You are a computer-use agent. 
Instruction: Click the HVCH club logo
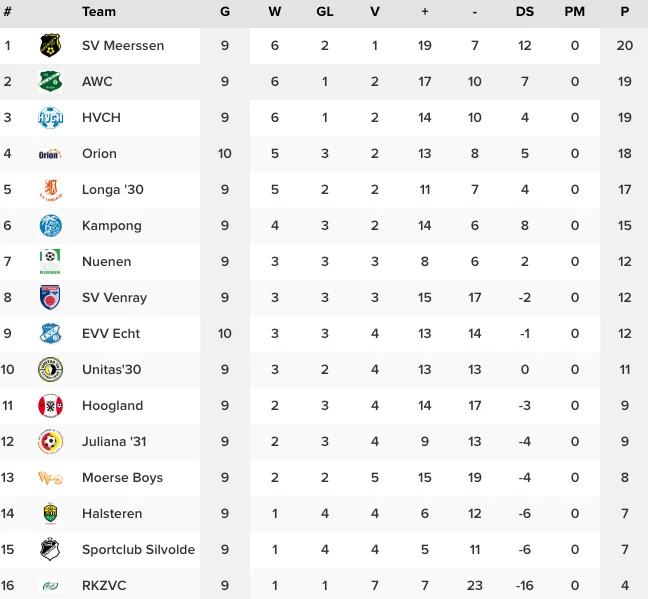click(50, 117)
